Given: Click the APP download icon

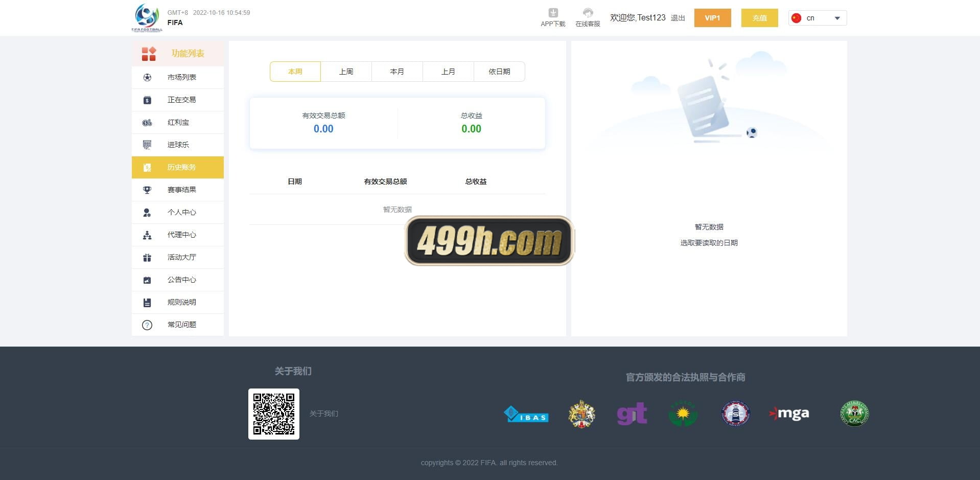Looking at the screenshot, I should click(x=553, y=13).
